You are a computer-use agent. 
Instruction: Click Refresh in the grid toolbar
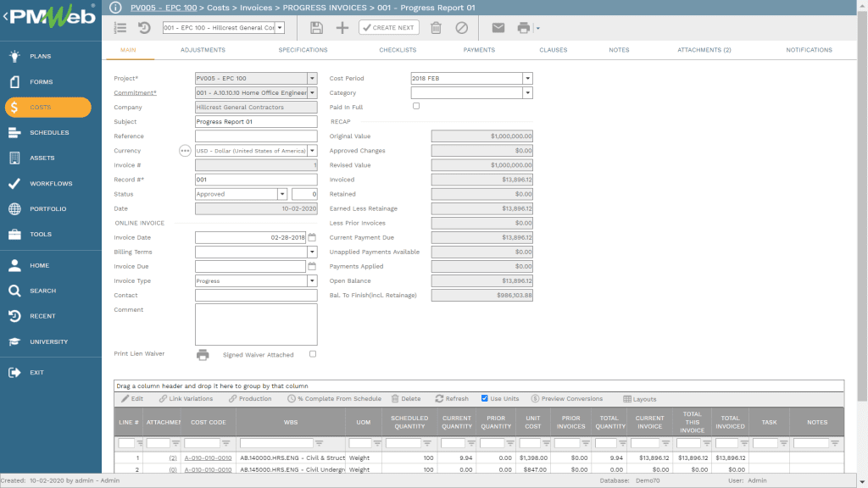pos(452,399)
